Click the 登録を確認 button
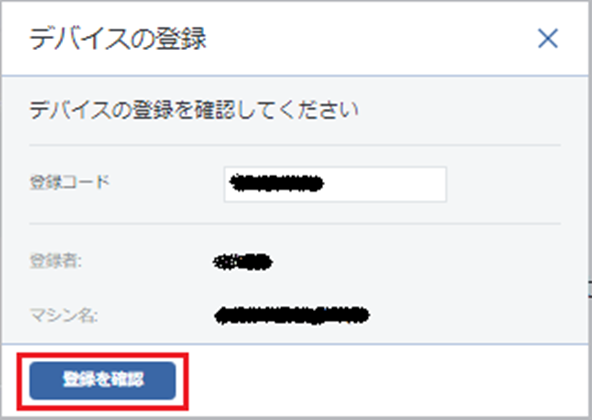Image resolution: width=592 pixels, height=420 pixels. coord(103,380)
